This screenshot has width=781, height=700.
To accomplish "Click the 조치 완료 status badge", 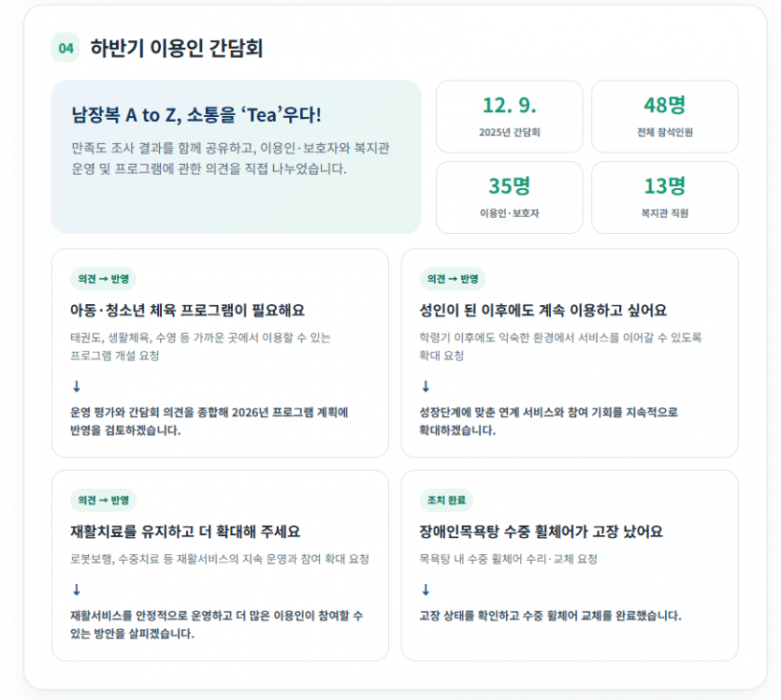I will (446, 500).
